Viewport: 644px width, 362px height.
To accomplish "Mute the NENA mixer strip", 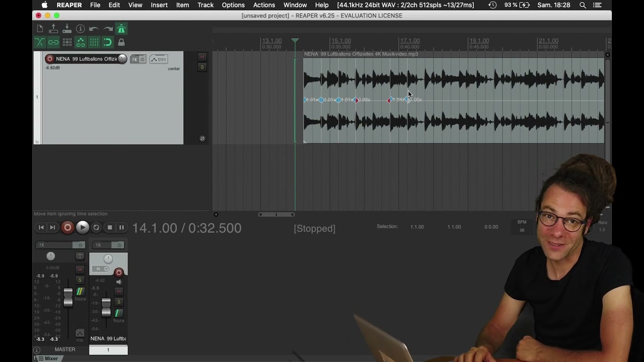I will [119, 291].
